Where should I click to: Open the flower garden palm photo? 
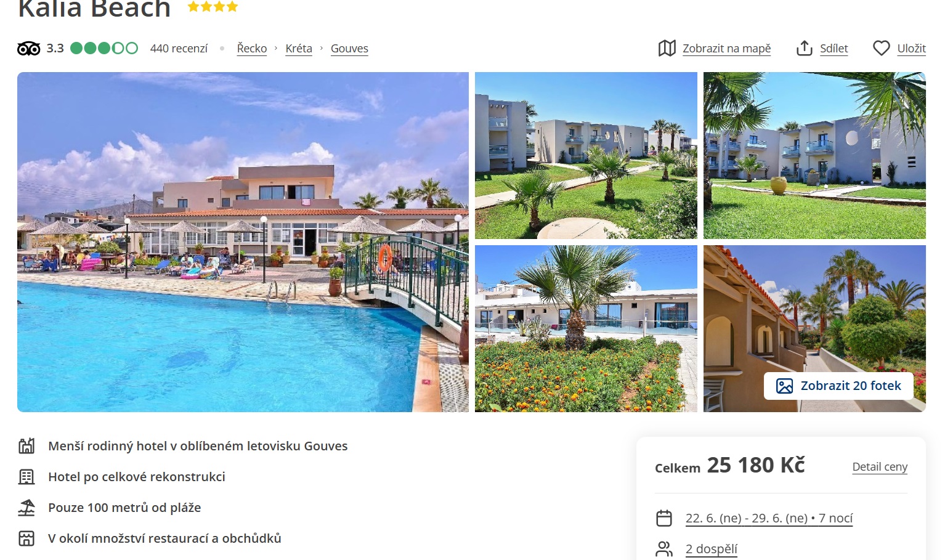click(x=586, y=328)
